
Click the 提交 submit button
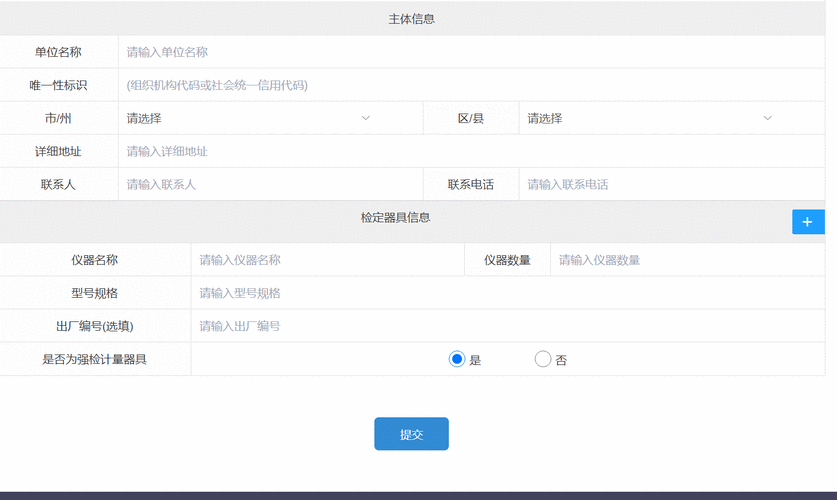(411, 434)
